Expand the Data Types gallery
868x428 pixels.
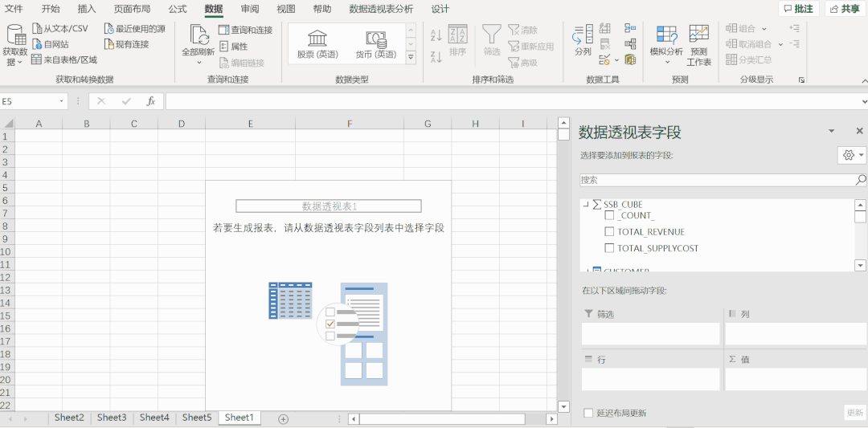pyautogui.click(x=411, y=56)
